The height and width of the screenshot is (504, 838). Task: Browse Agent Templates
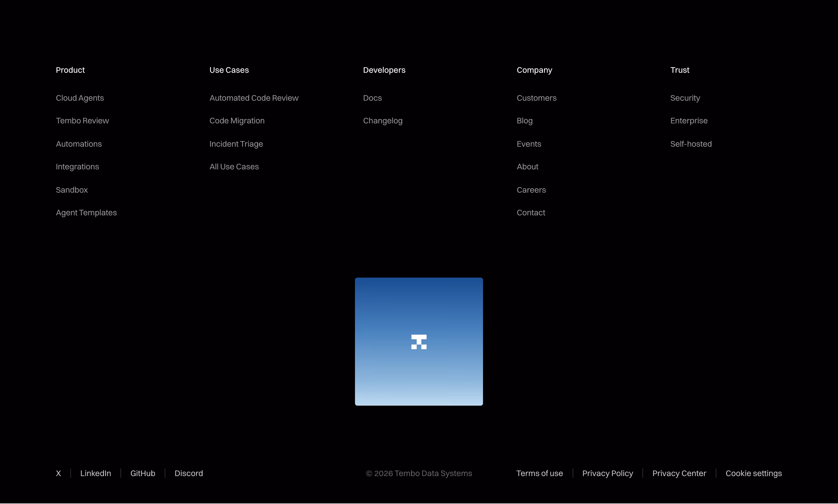pos(86,213)
